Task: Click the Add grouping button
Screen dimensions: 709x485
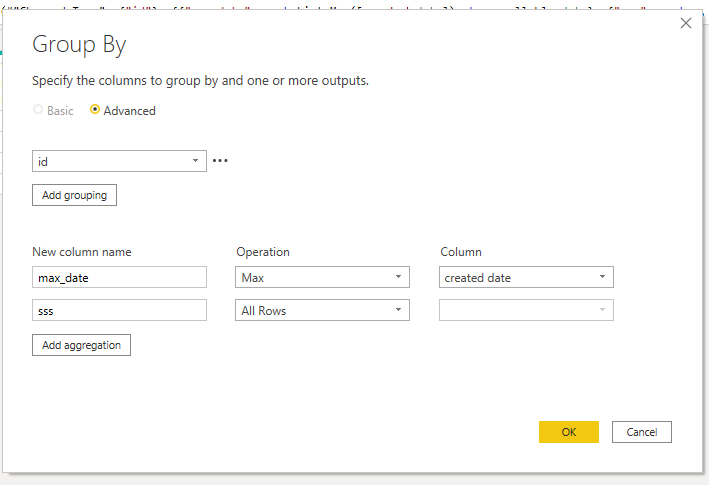Action: point(74,195)
